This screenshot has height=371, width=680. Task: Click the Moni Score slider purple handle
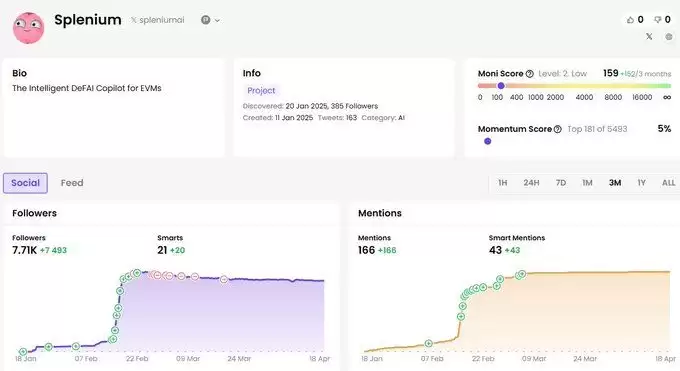[501, 85]
